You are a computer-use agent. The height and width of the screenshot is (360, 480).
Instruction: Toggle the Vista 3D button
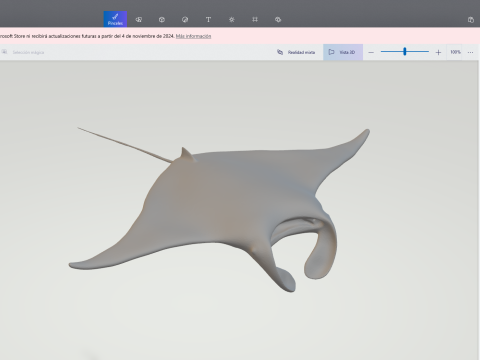click(x=343, y=52)
